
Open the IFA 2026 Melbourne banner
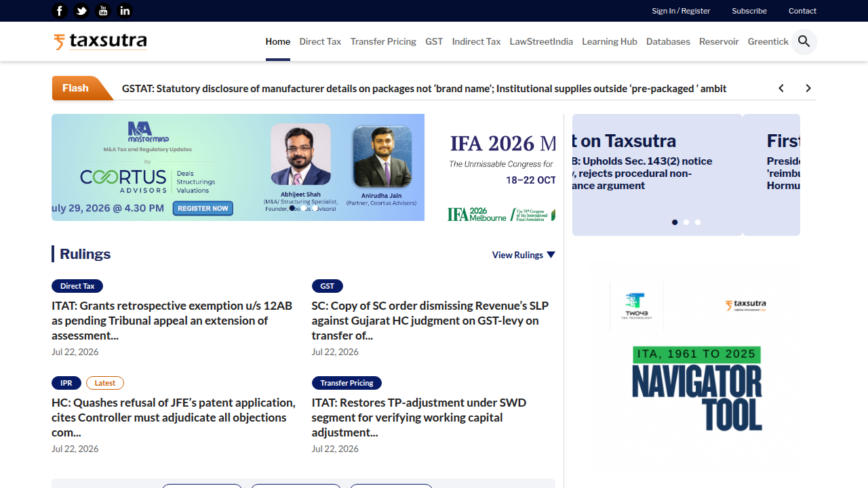tap(500, 167)
